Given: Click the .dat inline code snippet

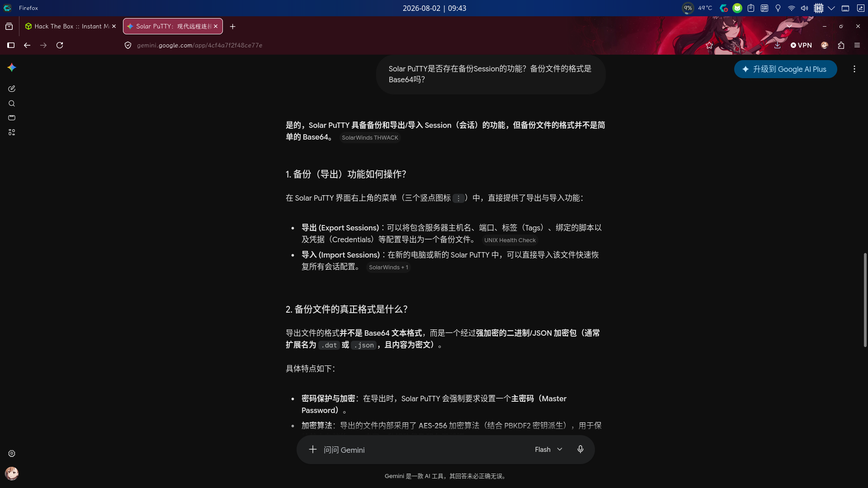Looking at the screenshot, I should pos(329,345).
